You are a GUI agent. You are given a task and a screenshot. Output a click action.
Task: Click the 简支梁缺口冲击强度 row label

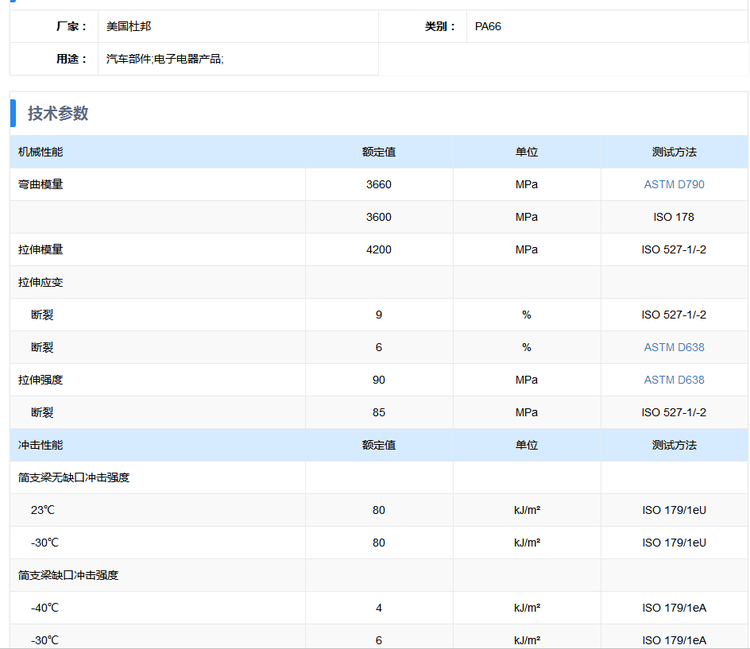[x=68, y=575]
